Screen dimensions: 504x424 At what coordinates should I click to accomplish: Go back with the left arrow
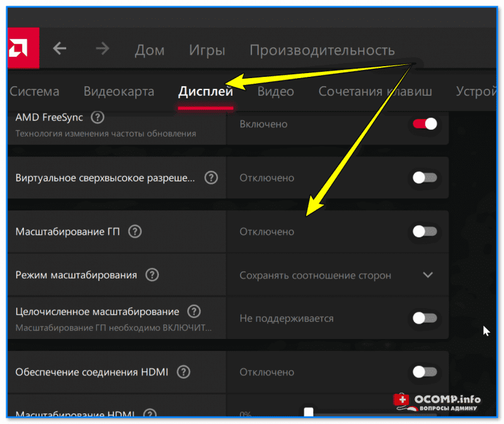pyautogui.click(x=59, y=49)
